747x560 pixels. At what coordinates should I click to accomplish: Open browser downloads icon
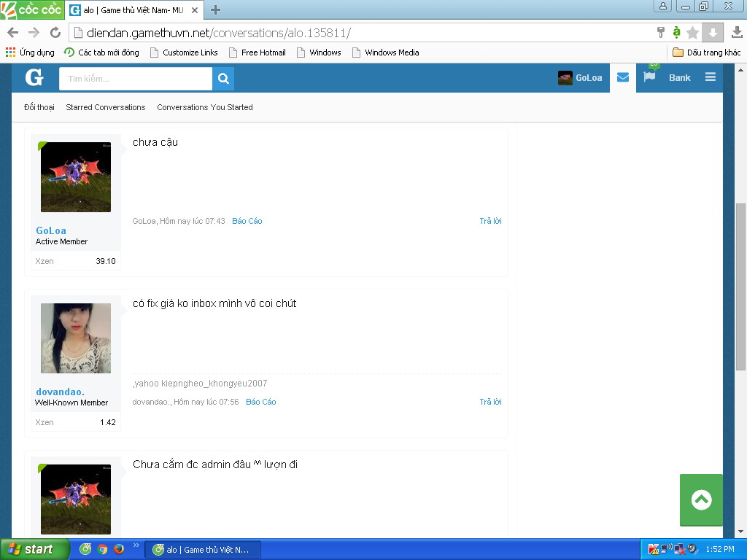pyautogui.click(x=737, y=32)
